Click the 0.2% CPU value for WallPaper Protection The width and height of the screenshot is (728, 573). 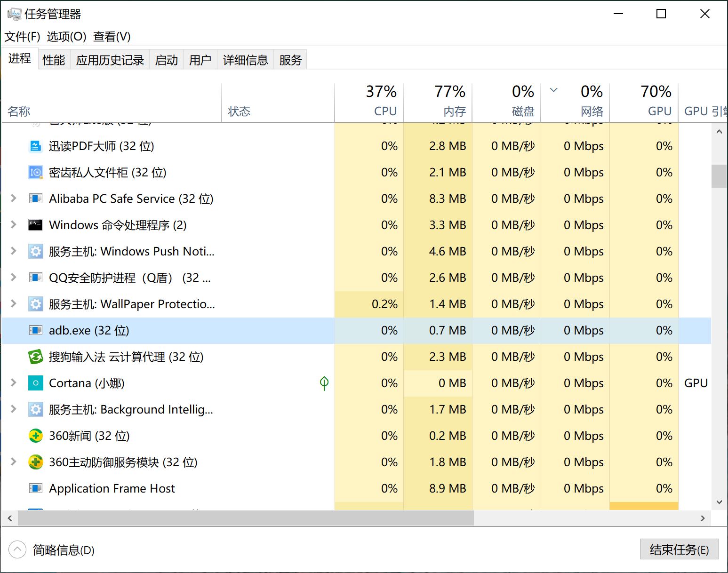[384, 304]
